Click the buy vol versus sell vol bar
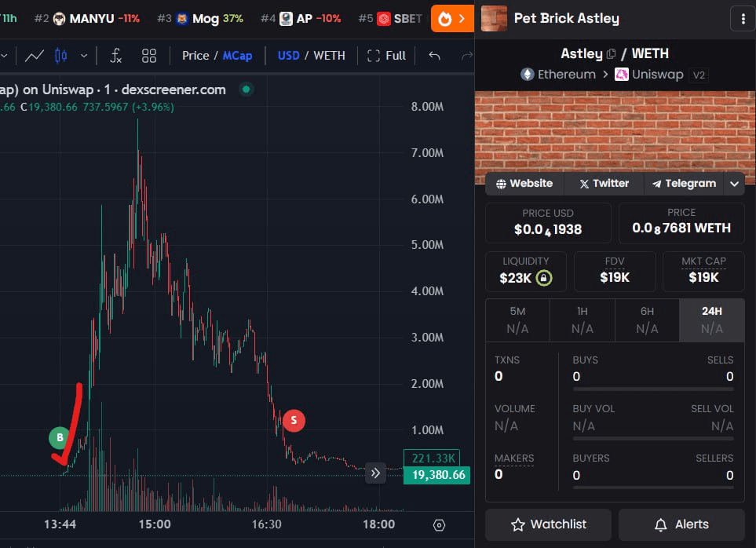Image resolution: width=756 pixels, height=548 pixels. (x=653, y=439)
